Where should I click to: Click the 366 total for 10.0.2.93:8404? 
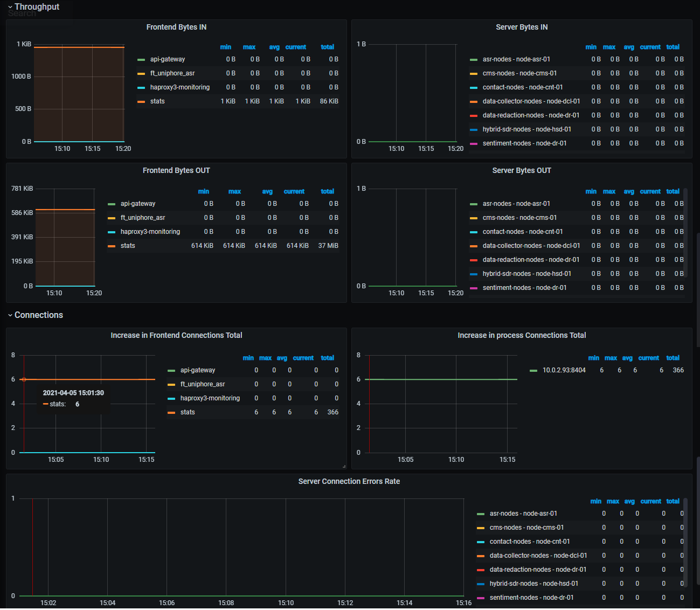coord(678,370)
